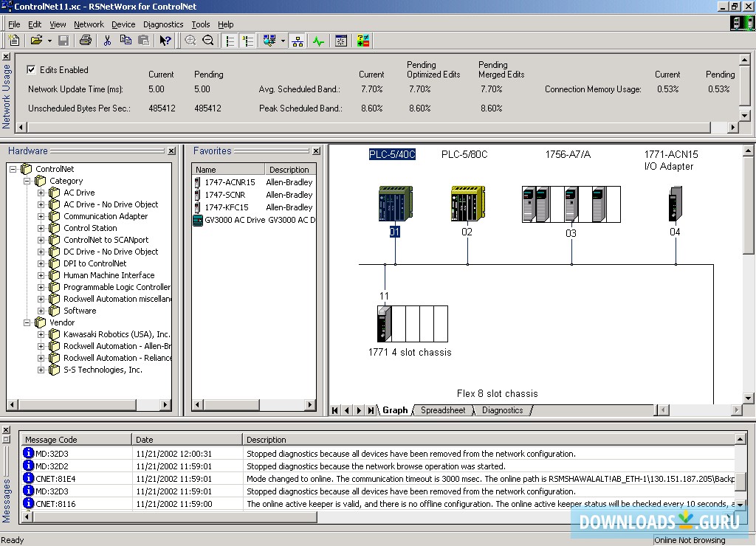Click the New file toolbar icon
The height and width of the screenshot is (546, 756).
click(13, 41)
